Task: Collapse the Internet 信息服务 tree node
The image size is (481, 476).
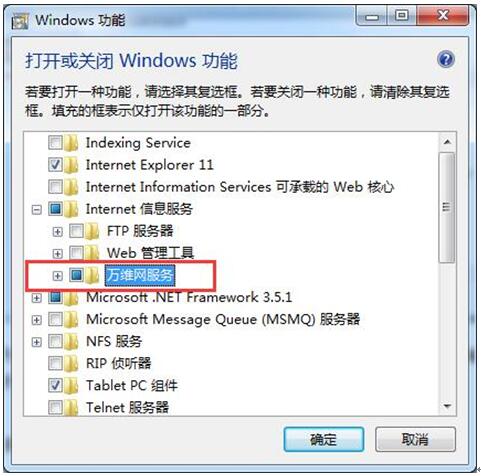Action: 36,209
